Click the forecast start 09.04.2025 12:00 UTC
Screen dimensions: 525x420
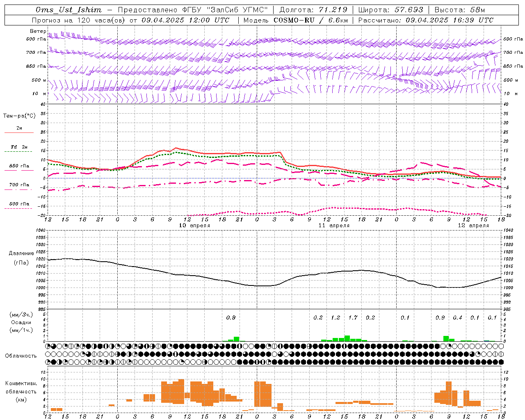pyautogui.click(x=185, y=20)
